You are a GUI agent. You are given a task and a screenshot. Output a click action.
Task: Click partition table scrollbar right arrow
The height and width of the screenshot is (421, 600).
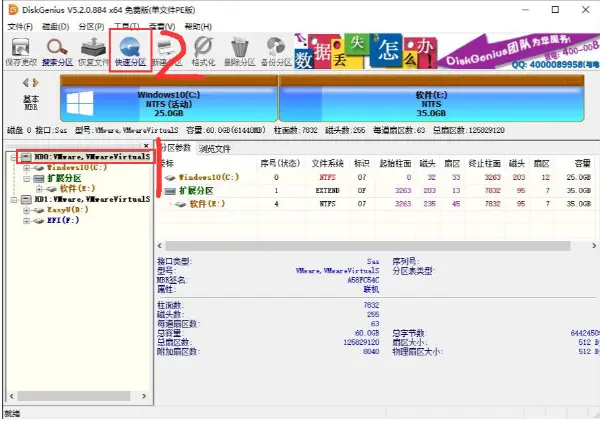click(x=594, y=246)
